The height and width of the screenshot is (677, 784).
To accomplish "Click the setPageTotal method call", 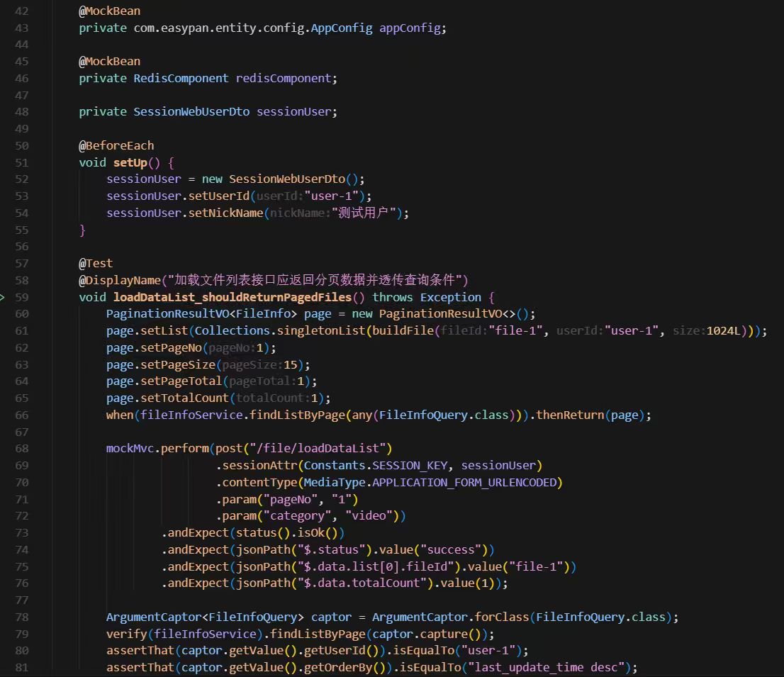I will point(181,381).
